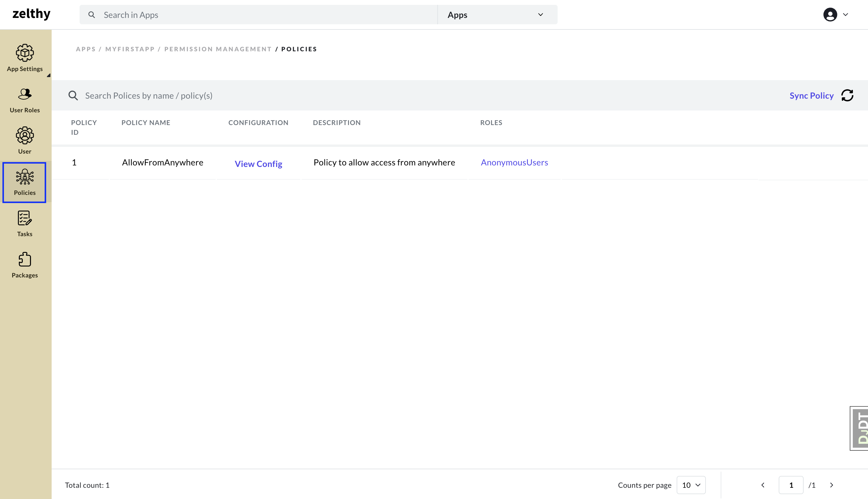Open the Packages section

[x=25, y=265]
